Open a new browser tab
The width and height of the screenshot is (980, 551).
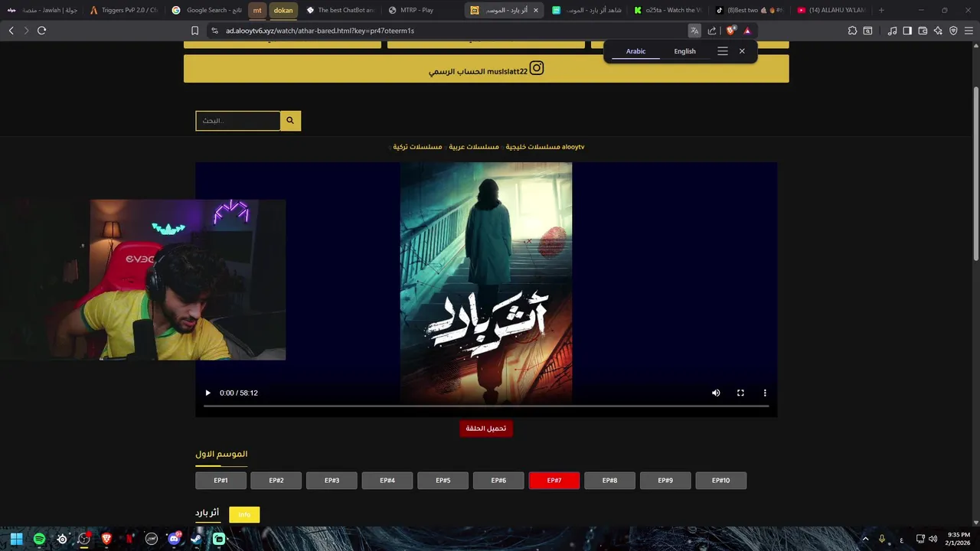(x=881, y=10)
